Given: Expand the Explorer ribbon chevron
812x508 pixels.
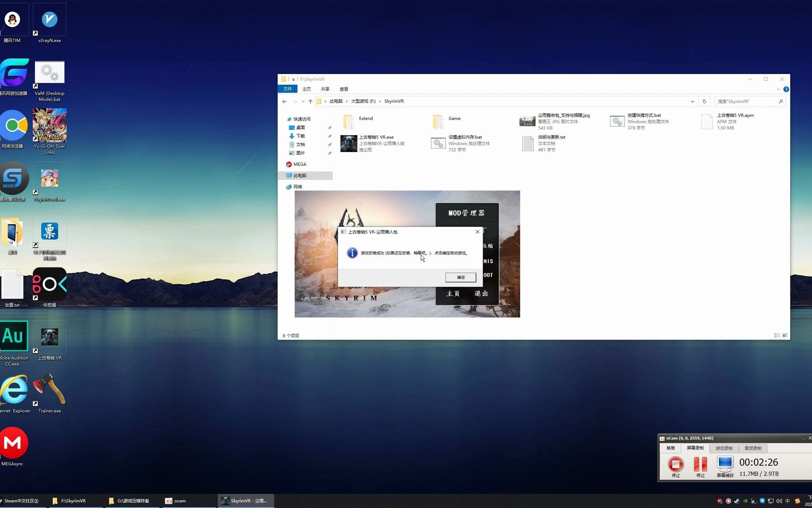Looking at the screenshot, I should point(779,89).
